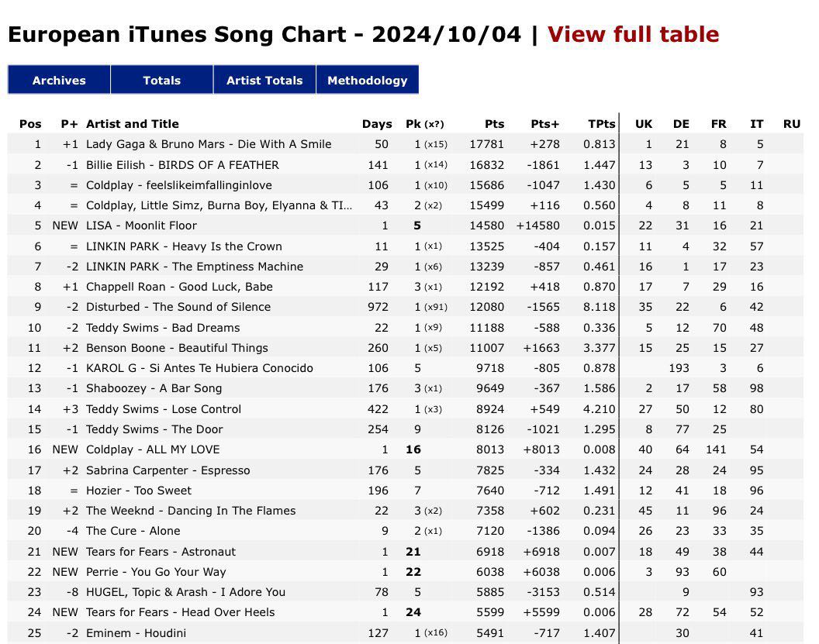Click Sabrina Carpenter - Espresso entry
The width and height of the screenshot is (819, 644).
(x=168, y=470)
